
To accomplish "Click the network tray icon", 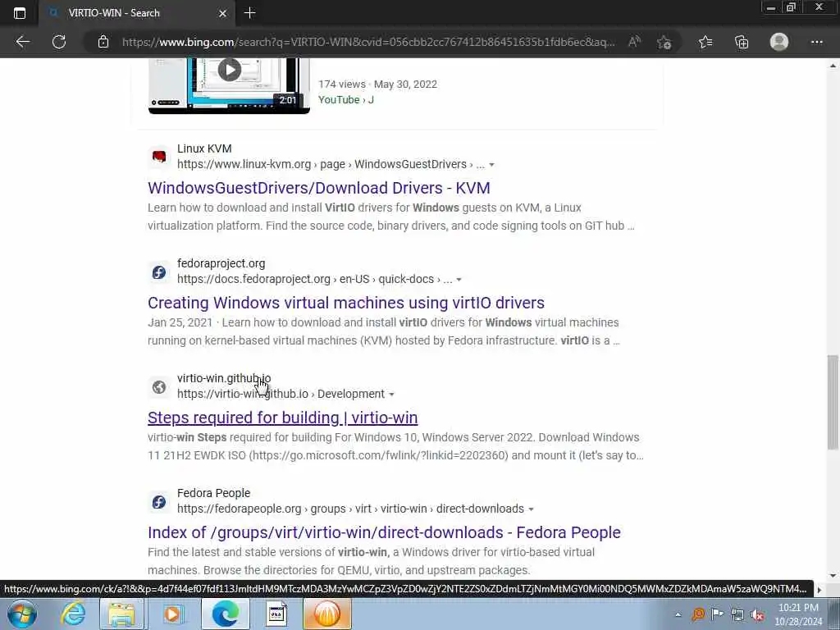I will coord(737,615).
